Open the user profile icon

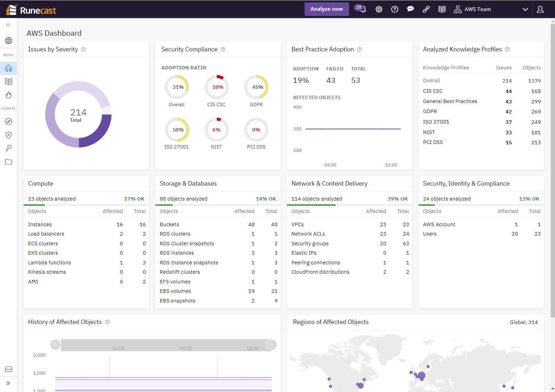[540, 9]
